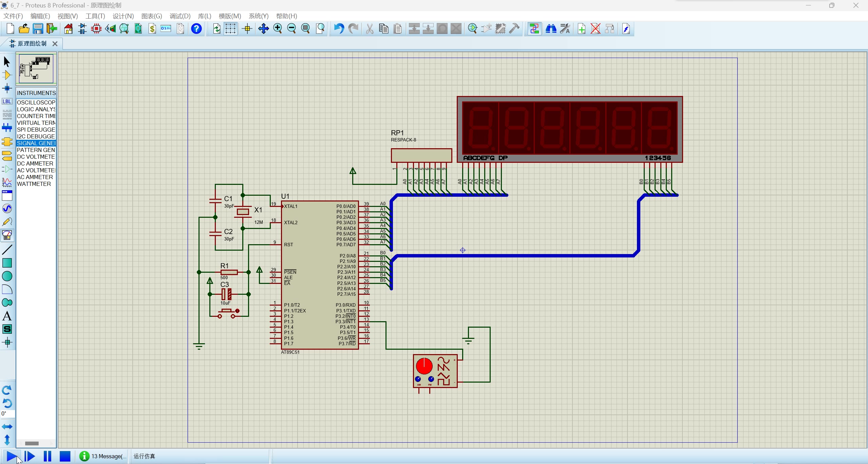
Task: Click the New Sheet green plus icon
Action: click(582, 29)
